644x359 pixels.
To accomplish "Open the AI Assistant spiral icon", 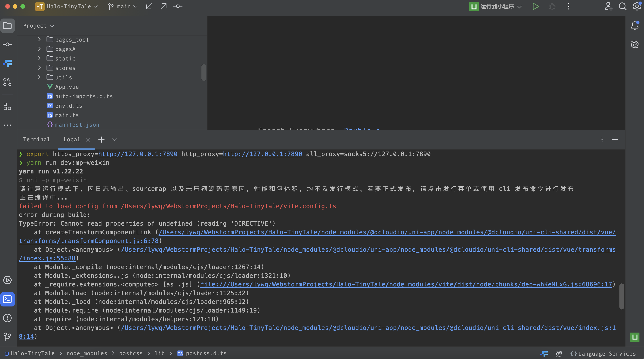I will (x=635, y=45).
